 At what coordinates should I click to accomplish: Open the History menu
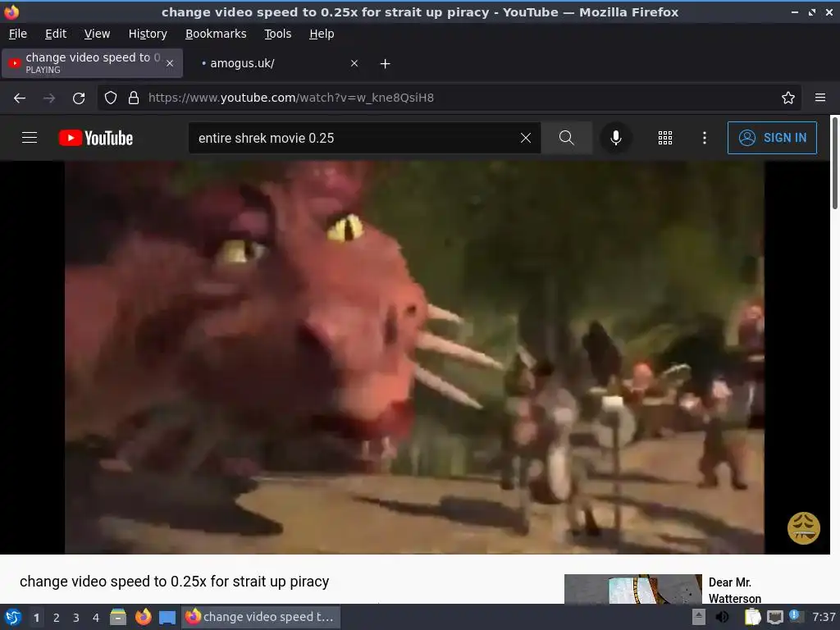(x=148, y=34)
